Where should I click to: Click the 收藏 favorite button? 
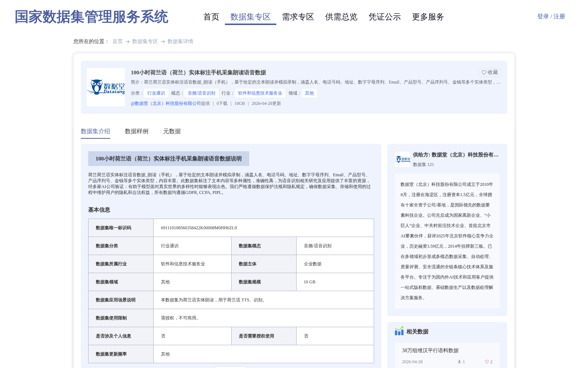490,72
